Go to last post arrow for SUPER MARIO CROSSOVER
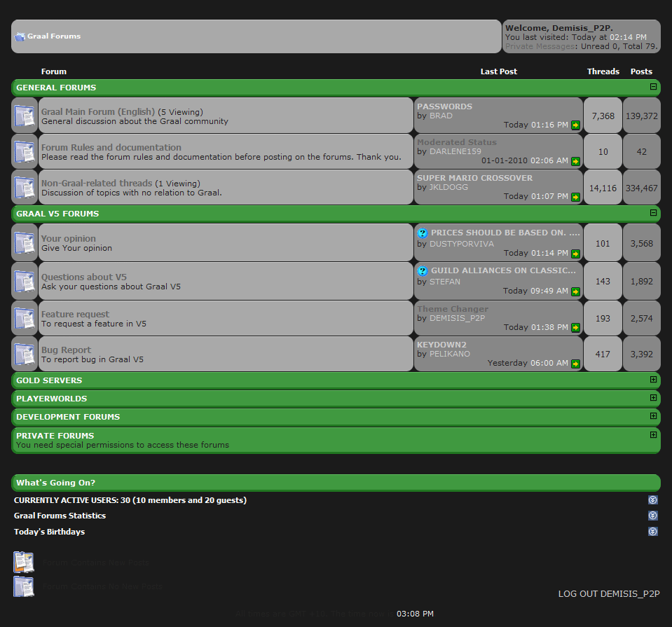Viewport: 672px width, 627px height. point(575,197)
